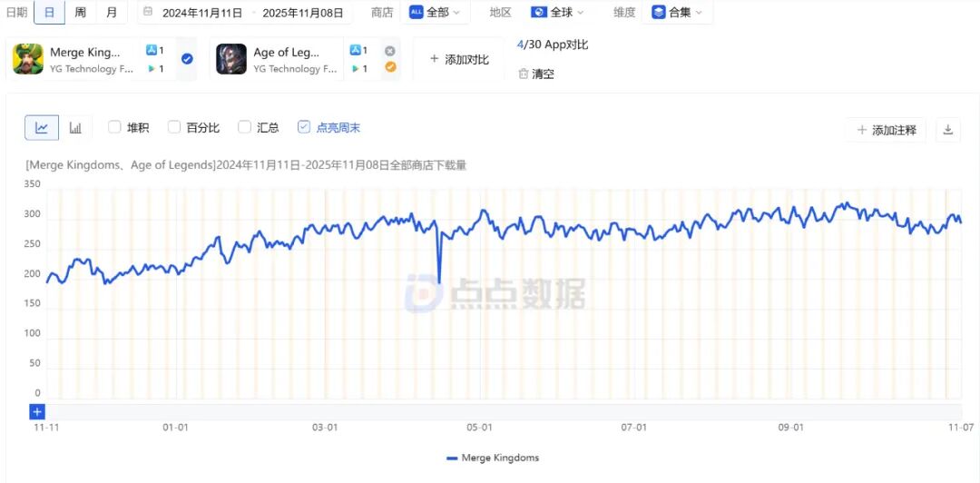980x483 pixels.
Task: Select the 月 granularity tab
Action: (x=112, y=12)
